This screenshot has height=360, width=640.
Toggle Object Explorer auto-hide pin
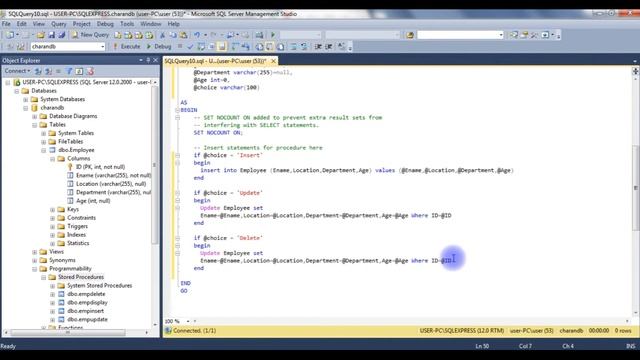[148, 60]
